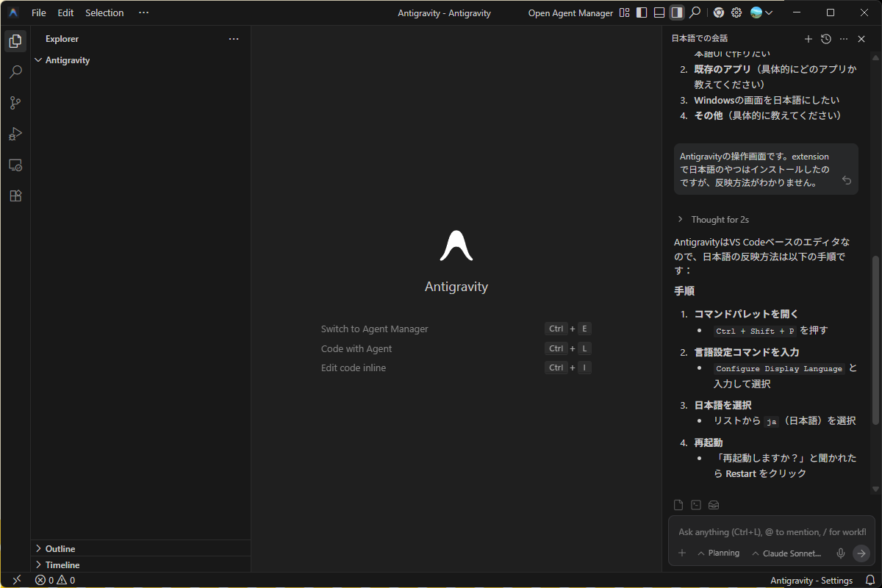The width and height of the screenshot is (882, 588).
Task: Open the Extensions view in activity bar
Action: point(15,196)
